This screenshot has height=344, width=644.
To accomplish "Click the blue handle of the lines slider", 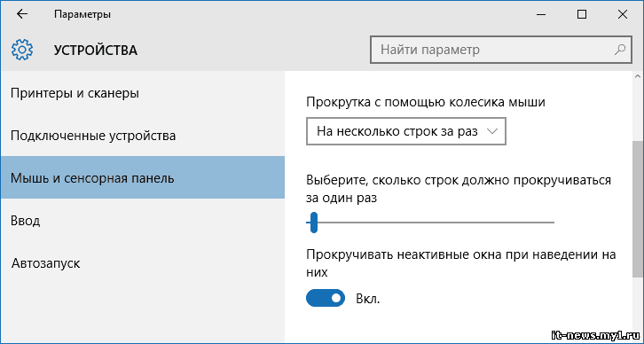I will click(x=314, y=223).
